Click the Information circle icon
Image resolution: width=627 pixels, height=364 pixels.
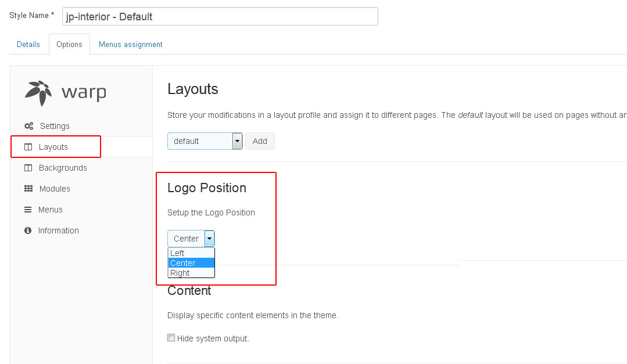click(28, 230)
